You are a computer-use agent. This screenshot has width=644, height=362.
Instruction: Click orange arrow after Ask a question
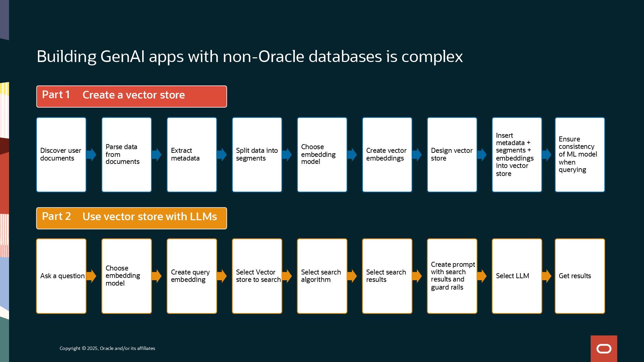point(91,276)
